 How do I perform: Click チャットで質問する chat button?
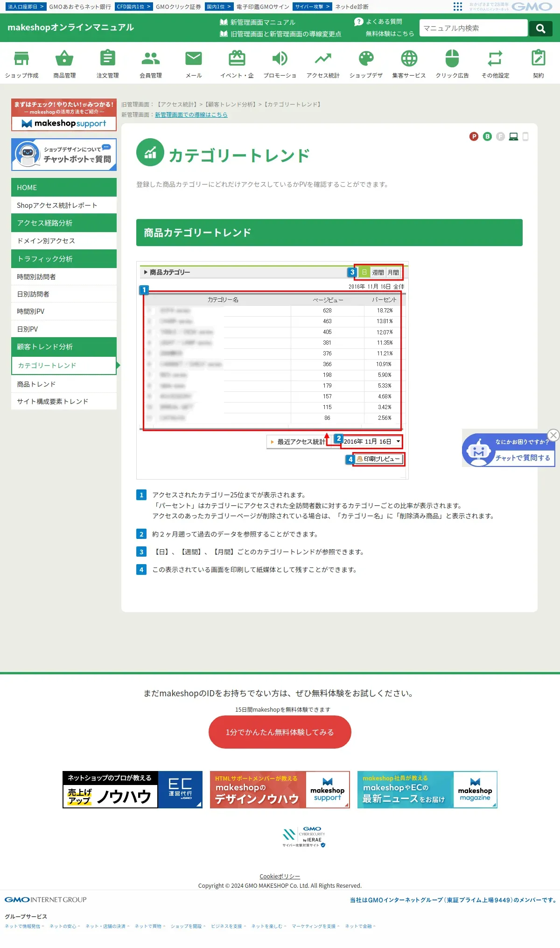[x=523, y=458]
